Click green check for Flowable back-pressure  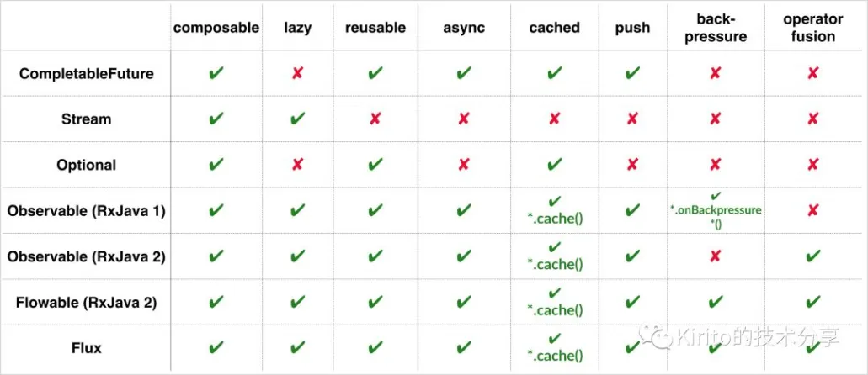(x=716, y=302)
